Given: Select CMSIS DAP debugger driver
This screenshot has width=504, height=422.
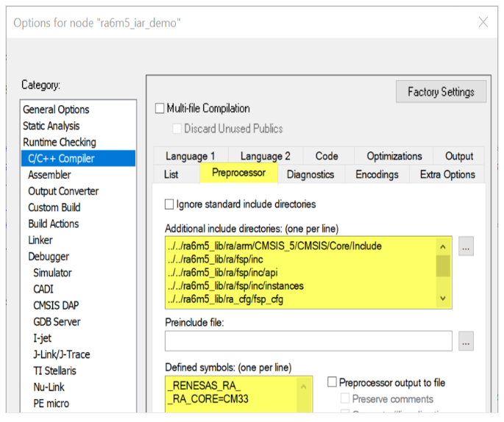Looking at the screenshot, I should pyautogui.click(x=56, y=305).
